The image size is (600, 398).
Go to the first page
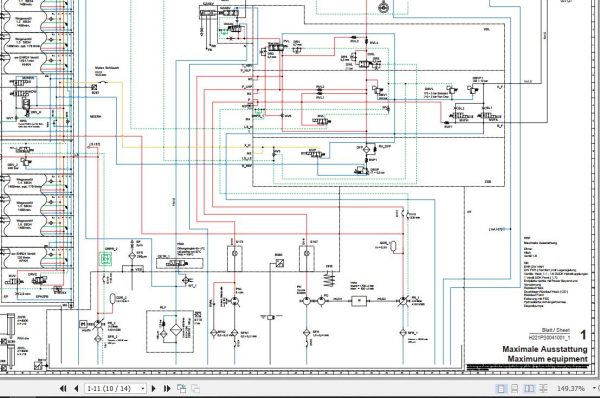tap(64, 388)
